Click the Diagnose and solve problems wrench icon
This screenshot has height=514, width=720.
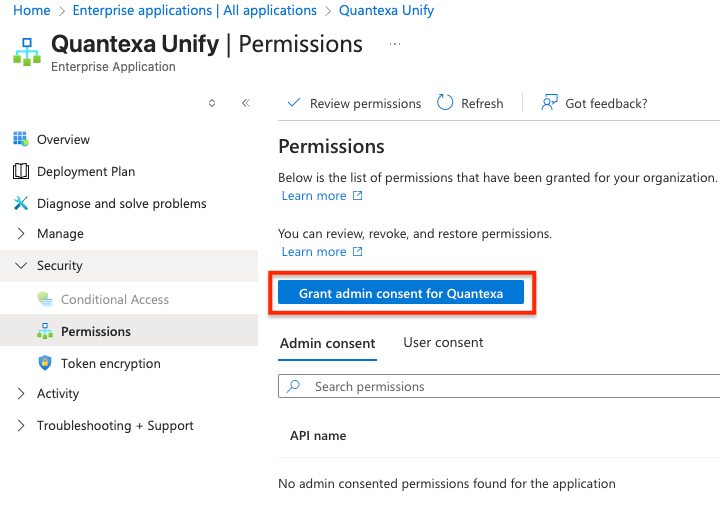(x=21, y=203)
